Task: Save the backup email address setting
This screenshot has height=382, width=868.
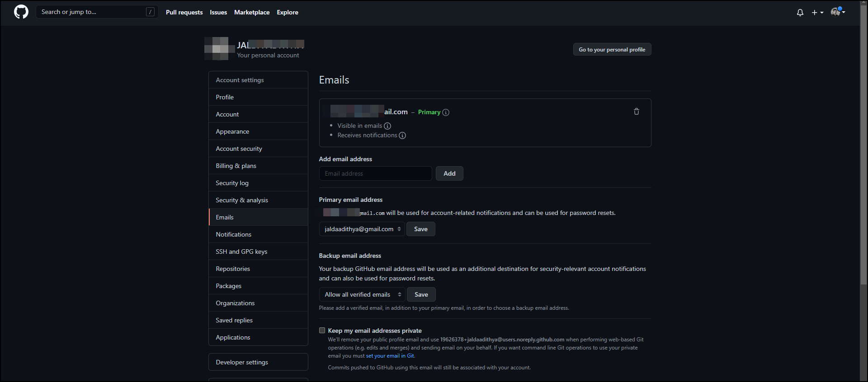Action: pos(421,295)
